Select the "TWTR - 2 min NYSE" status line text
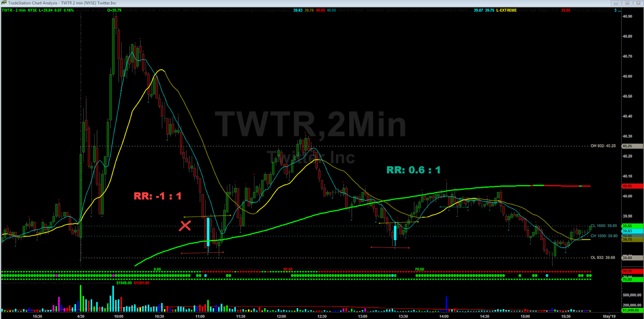This screenshot has width=644, height=319. (19, 10)
